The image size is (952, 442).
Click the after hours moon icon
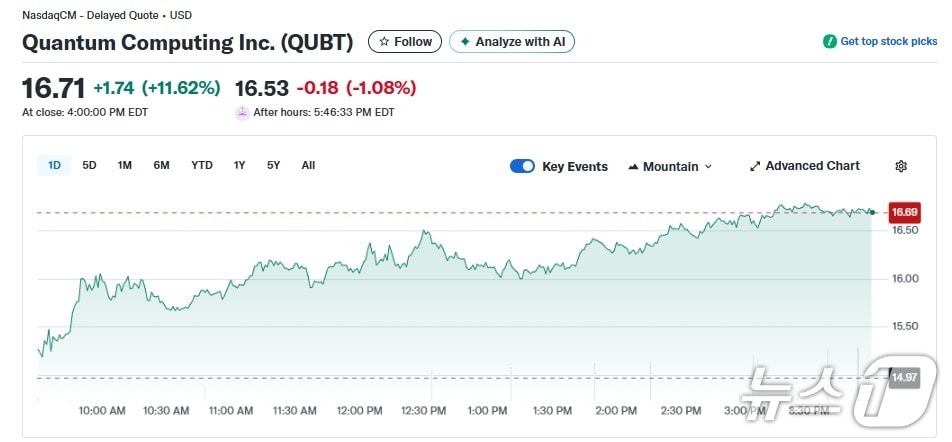pos(241,113)
